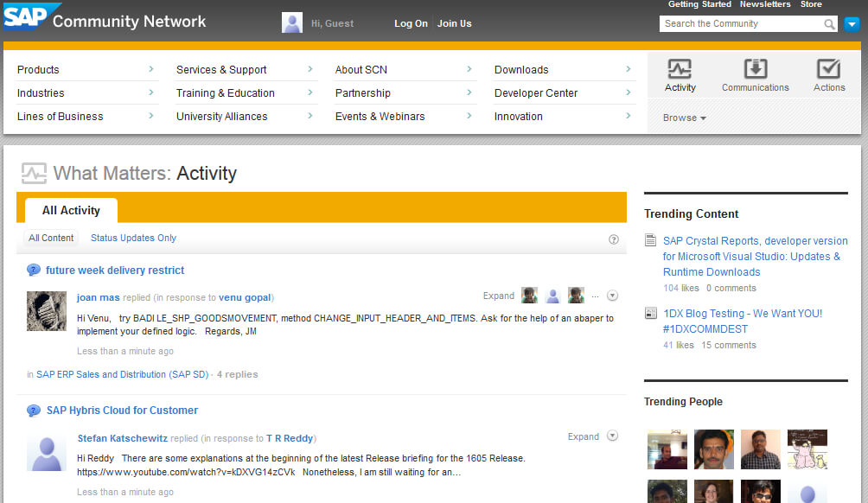This screenshot has height=503, width=868.
Task: Switch to Status Updates Only filter
Action: (133, 238)
